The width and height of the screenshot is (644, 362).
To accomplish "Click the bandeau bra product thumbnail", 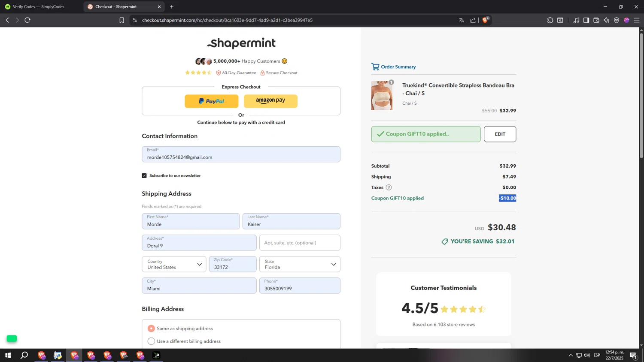I will click(x=382, y=96).
